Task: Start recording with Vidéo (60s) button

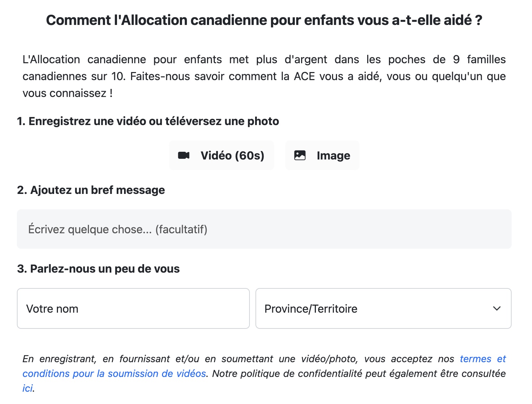Action: coord(221,155)
